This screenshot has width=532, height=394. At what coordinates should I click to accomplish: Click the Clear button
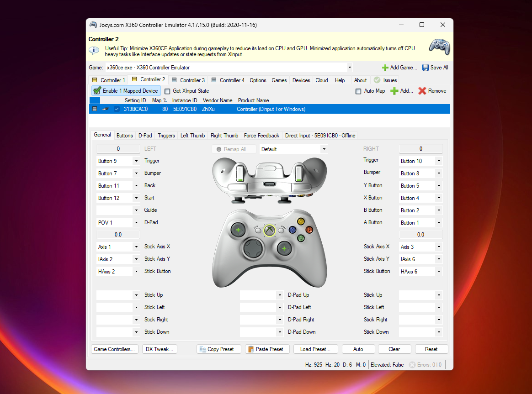pos(394,349)
